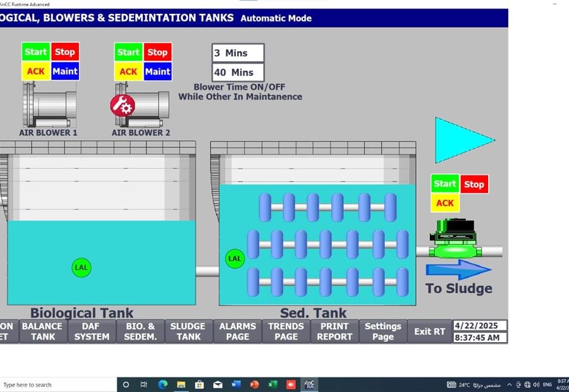The image size is (569, 392).
Task: Open network settings from tray globe icon
Action: 527,385
